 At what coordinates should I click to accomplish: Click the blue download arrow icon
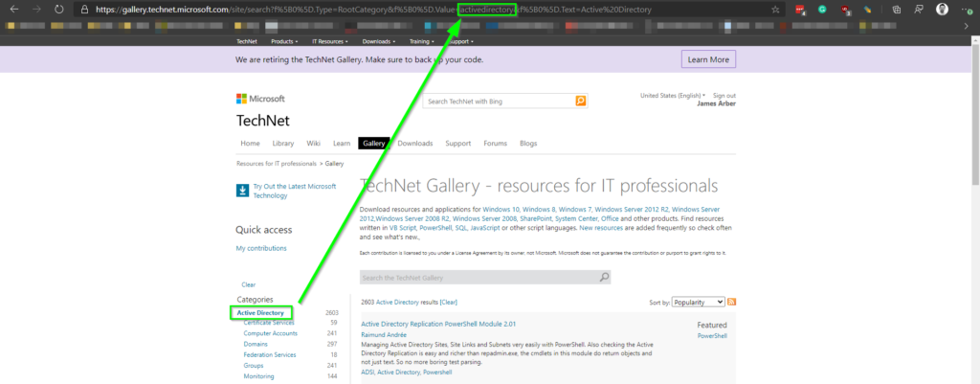click(242, 191)
